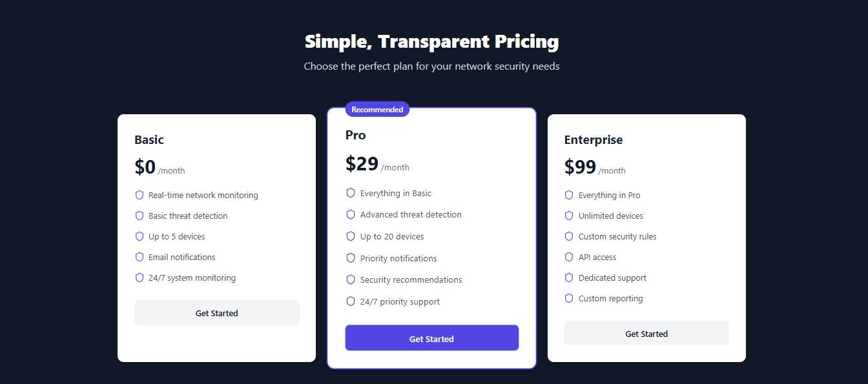This screenshot has height=384, width=868.
Task: Select the Custom security rules feature text
Action: click(617, 236)
